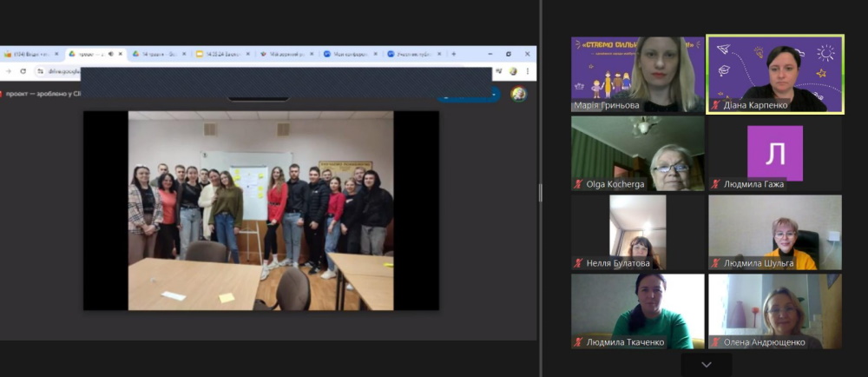Image resolution: width=868 pixels, height=377 pixels.
Task: Click muted mic icon beside Людмила Ткаченко
Action: tap(578, 342)
